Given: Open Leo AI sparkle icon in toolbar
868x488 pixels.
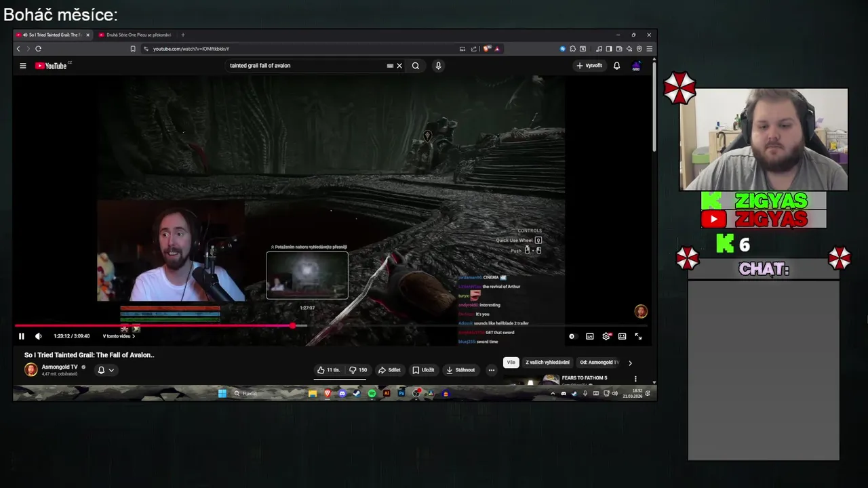Looking at the screenshot, I should [629, 49].
